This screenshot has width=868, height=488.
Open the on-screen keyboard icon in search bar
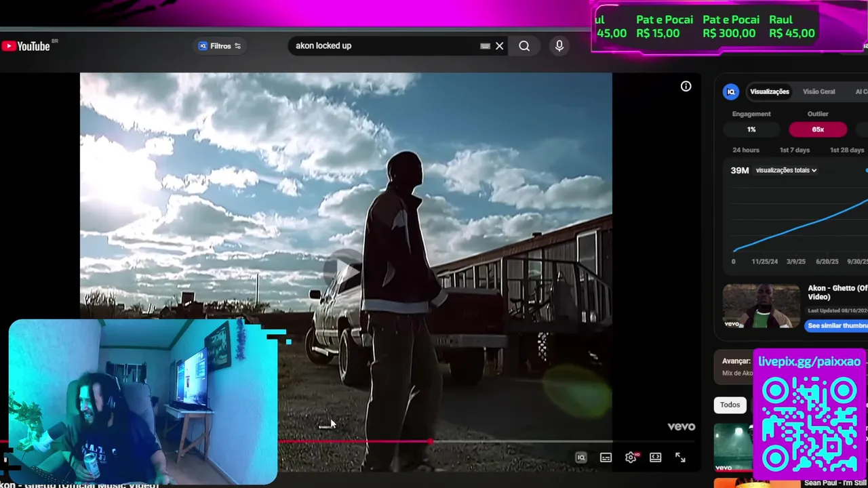pyautogui.click(x=485, y=46)
